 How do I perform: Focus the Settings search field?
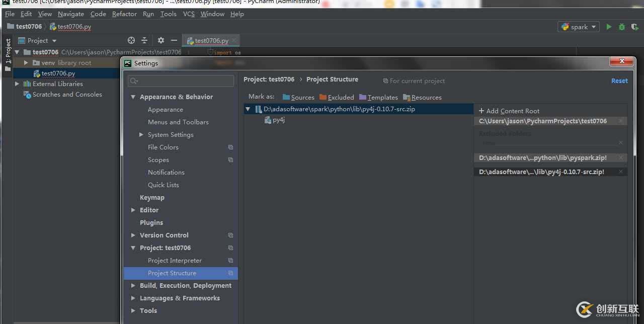pos(181,80)
